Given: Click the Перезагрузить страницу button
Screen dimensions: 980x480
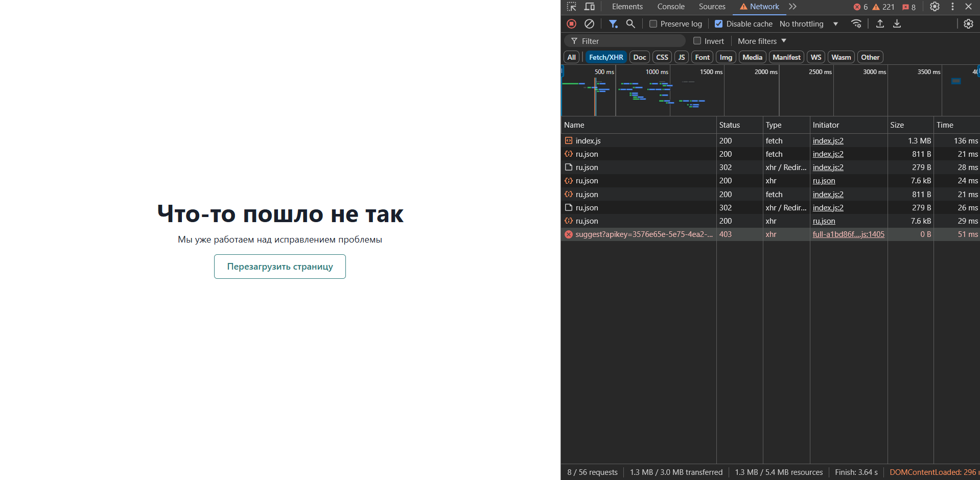Looking at the screenshot, I should (x=280, y=267).
